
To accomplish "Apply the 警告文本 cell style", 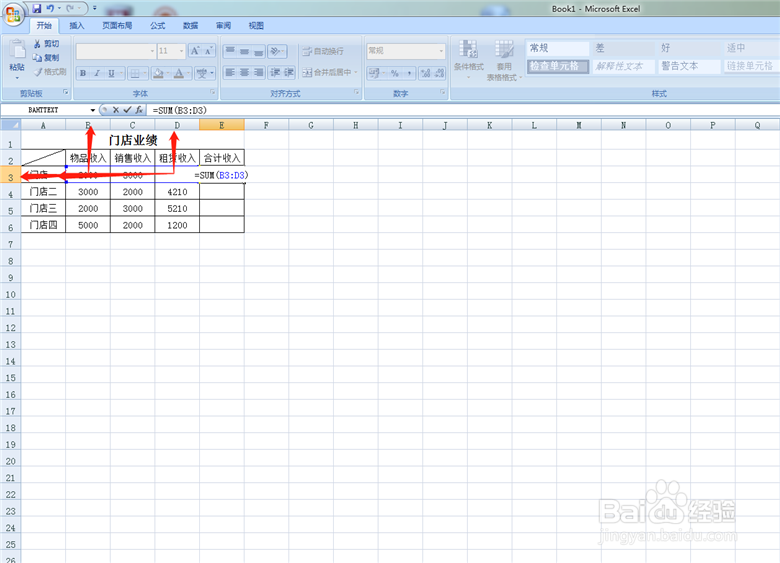I will (689, 66).
